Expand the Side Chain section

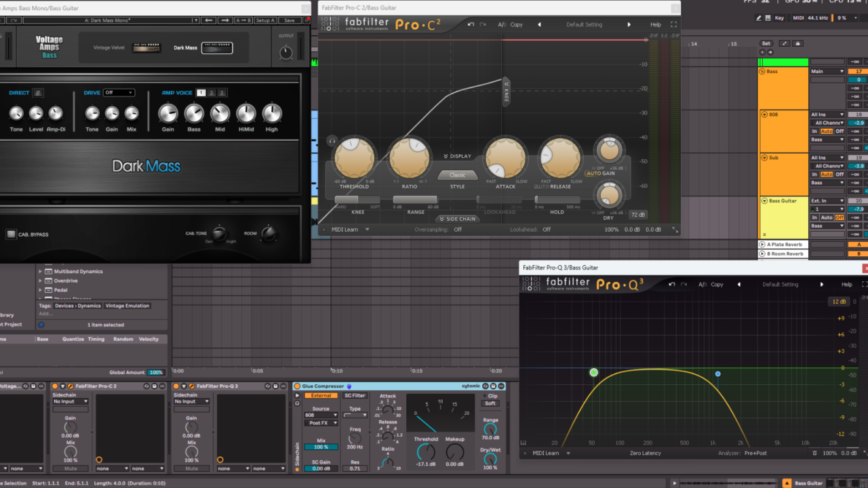point(458,219)
